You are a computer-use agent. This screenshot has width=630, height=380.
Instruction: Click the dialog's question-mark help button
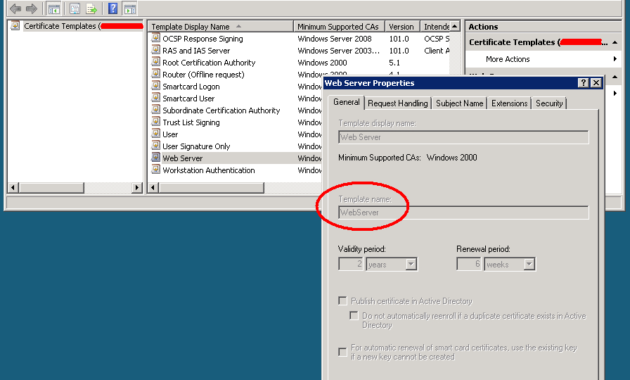(x=583, y=83)
